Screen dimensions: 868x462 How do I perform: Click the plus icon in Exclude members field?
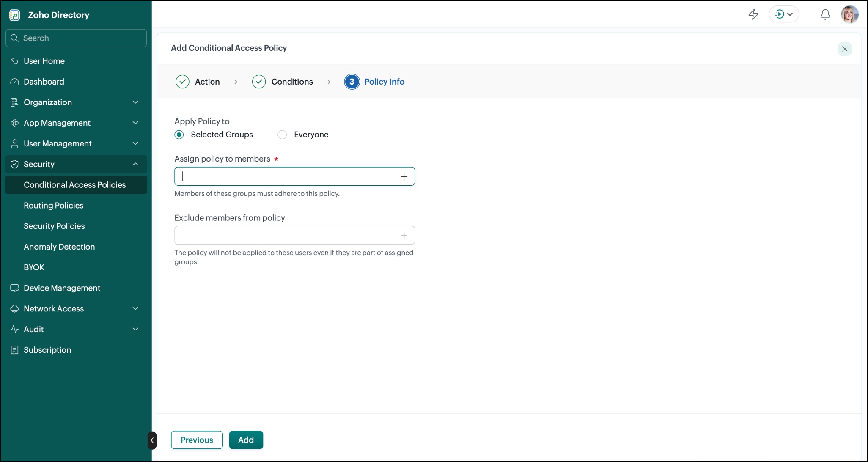[404, 236]
